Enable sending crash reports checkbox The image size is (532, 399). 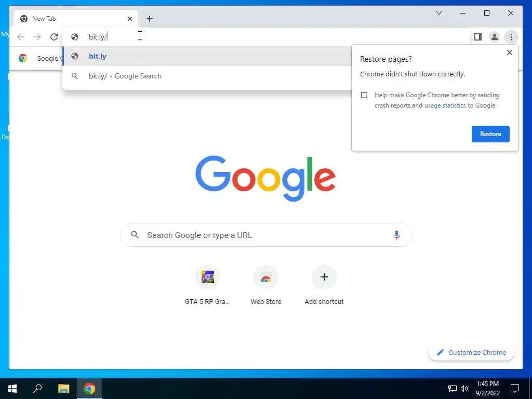[364, 95]
